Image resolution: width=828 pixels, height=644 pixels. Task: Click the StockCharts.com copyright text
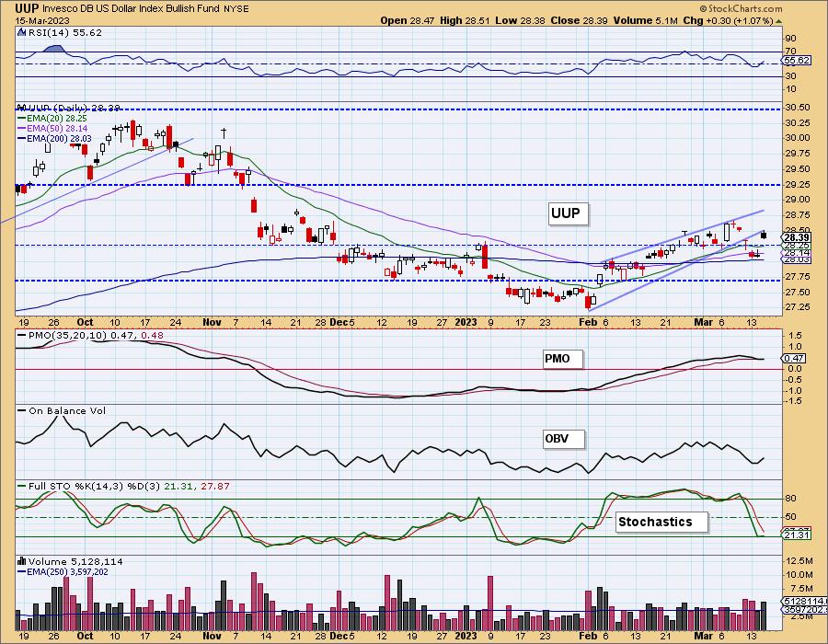(742, 8)
